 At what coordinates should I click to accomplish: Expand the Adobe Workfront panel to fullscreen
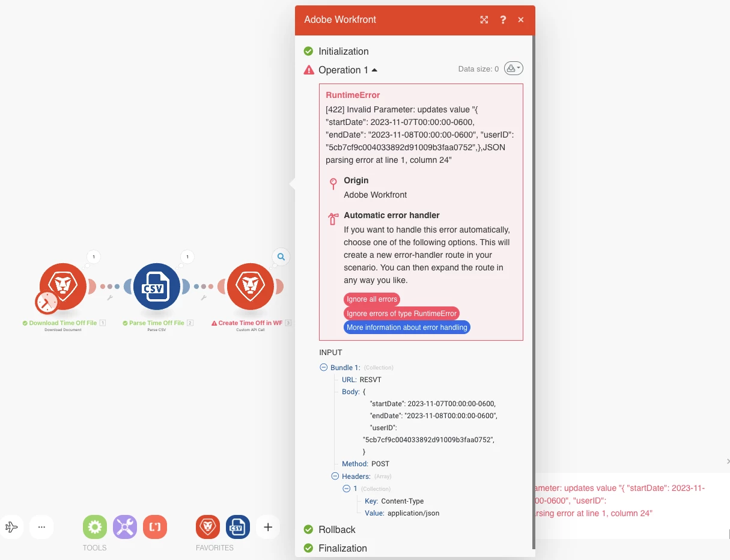(x=484, y=20)
